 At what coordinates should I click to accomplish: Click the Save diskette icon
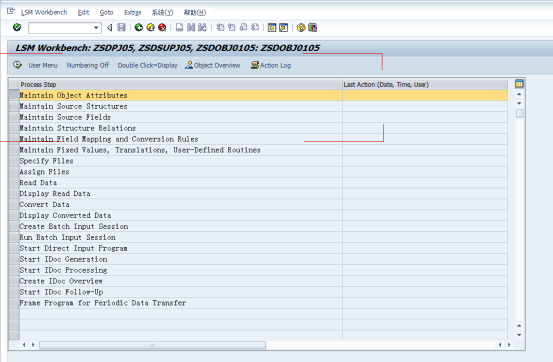(121, 27)
